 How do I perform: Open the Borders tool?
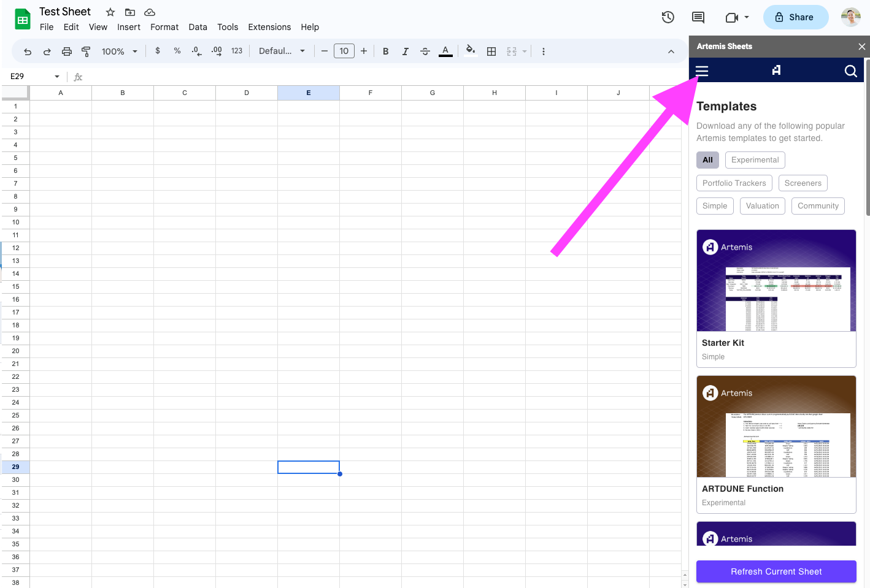click(491, 52)
